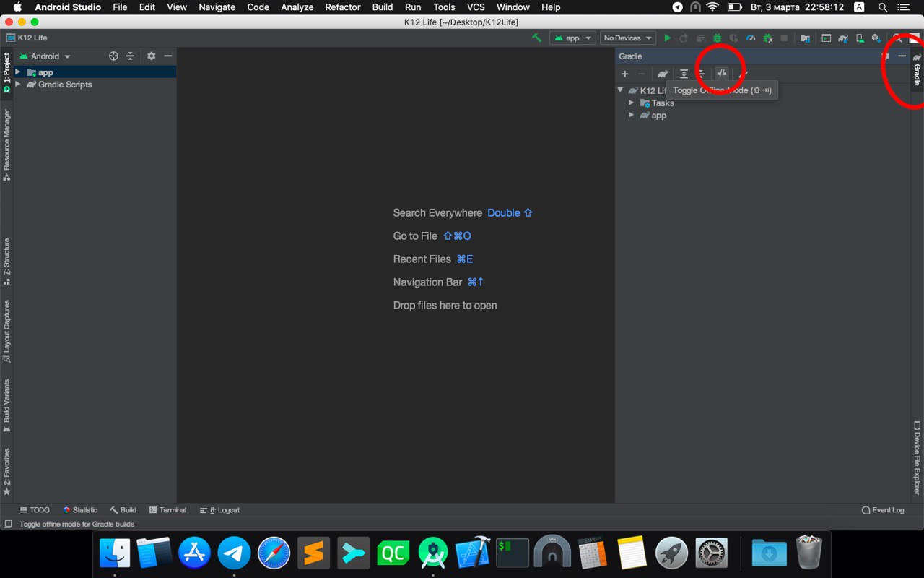Click Sync Project with Gradle Files icon
Screen dimensions: 924x578
click(x=842, y=38)
